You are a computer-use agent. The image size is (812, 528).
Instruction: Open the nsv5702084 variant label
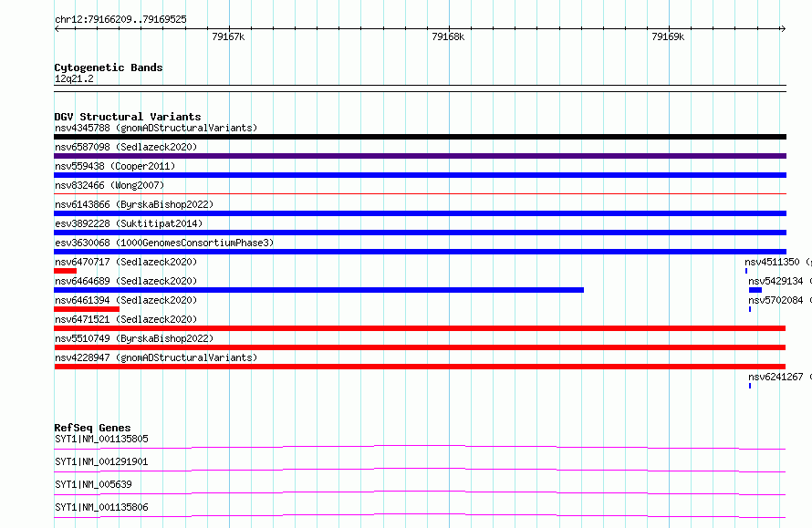click(780, 300)
